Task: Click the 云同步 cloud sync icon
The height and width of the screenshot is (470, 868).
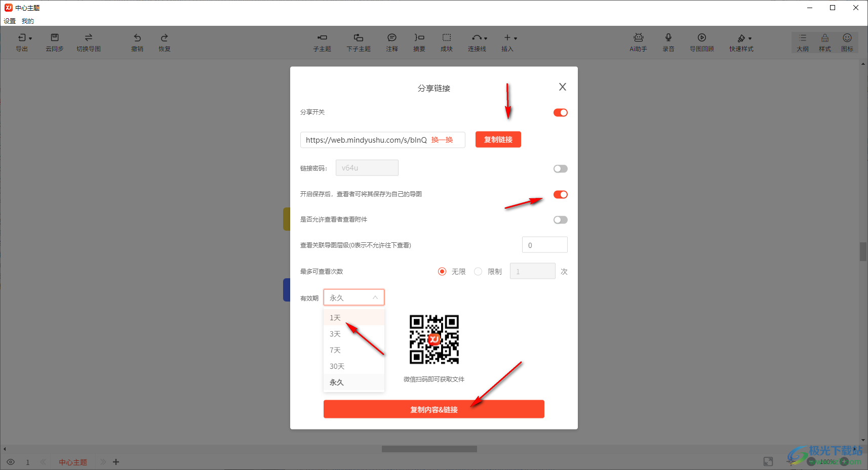Action: [x=55, y=37]
